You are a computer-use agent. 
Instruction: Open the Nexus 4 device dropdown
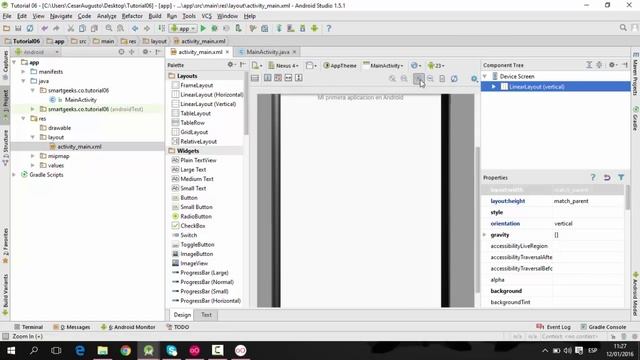point(284,65)
